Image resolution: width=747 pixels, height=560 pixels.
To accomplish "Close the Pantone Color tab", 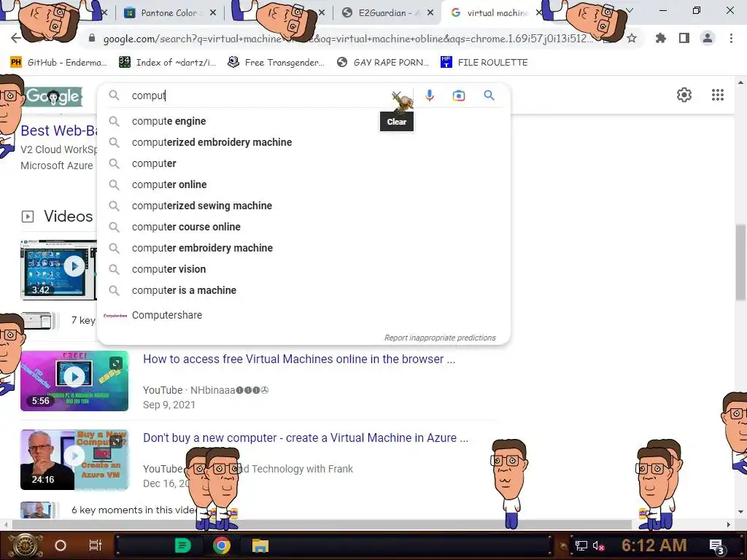I will [213, 13].
